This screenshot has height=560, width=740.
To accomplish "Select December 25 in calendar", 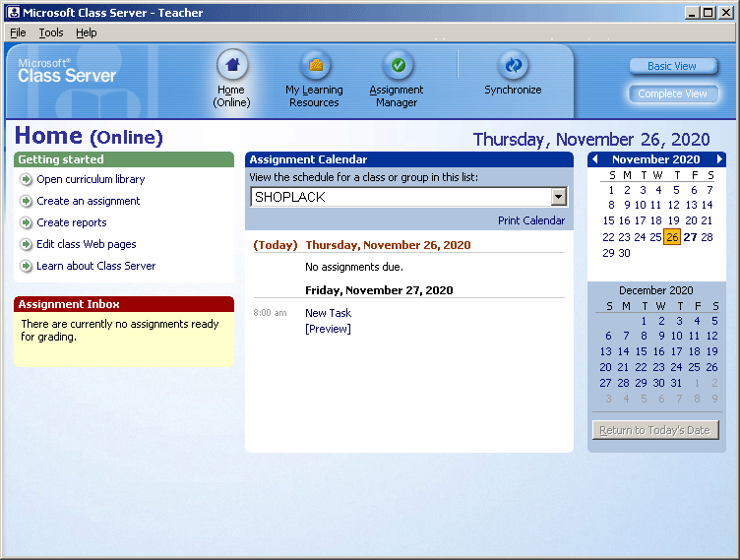I will pos(694,367).
